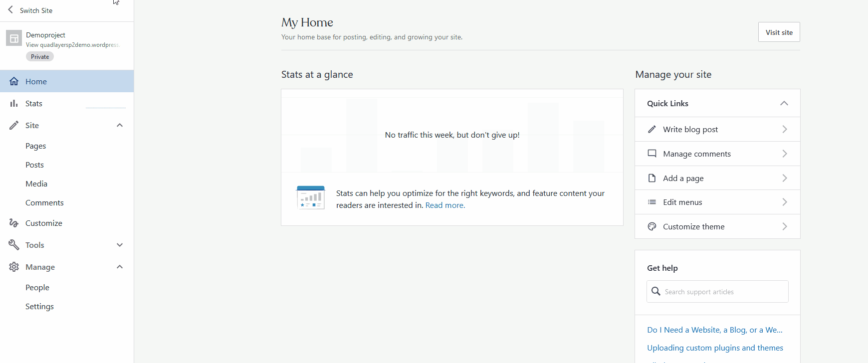Click the View quadlayersp2demo site URL

click(x=73, y=45)
